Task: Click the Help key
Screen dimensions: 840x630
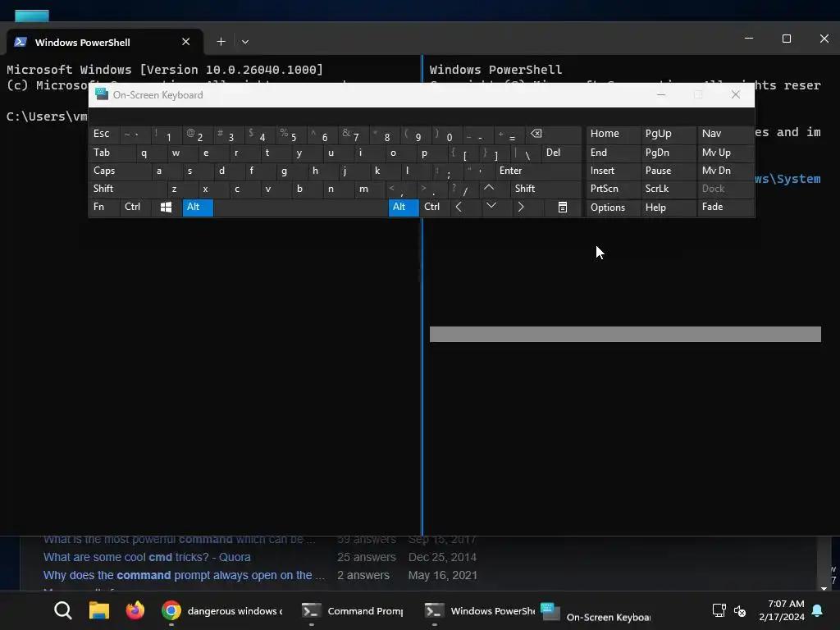Action: [668, 208]
